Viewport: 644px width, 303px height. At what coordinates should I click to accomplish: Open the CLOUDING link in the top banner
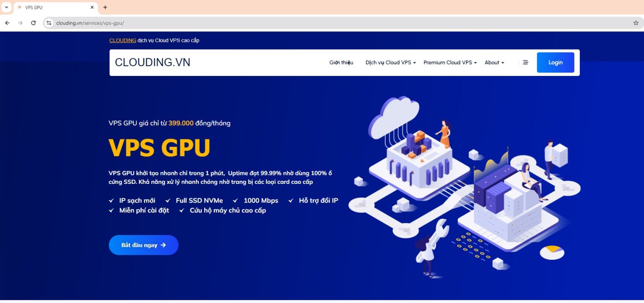click(x=122, y=40)
